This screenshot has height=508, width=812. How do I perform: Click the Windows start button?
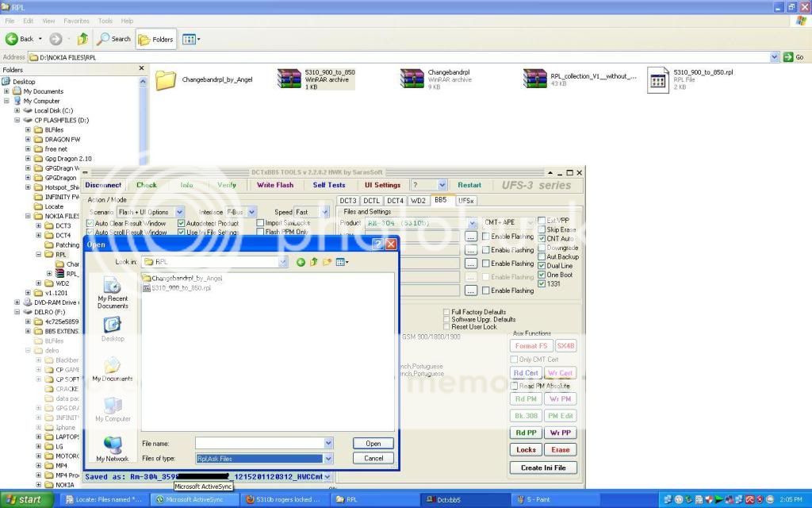pyautogui.click(x=26, y=500)
